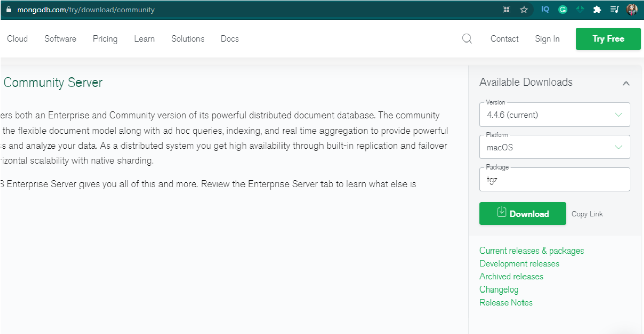Open the QR code icon in address bar

506,10
